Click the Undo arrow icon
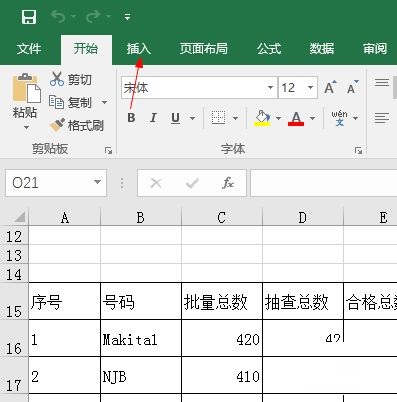The image size is (397, 402). pyautogui.click(x=59, y=16)
